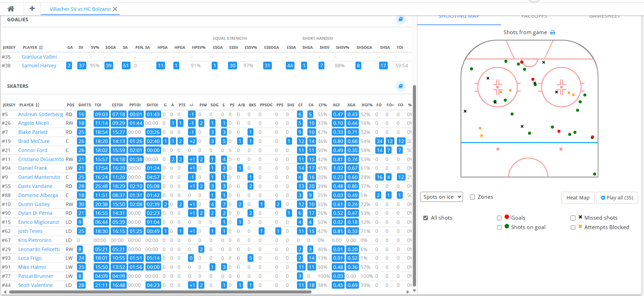
Task: Click the Goalies section book icon
Action: [x=401, y=20]
